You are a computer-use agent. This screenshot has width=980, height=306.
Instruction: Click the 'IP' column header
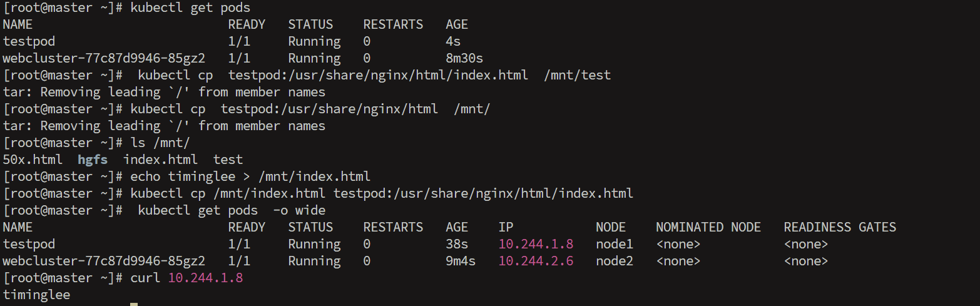pyautogui.click(x=506, y=228)
